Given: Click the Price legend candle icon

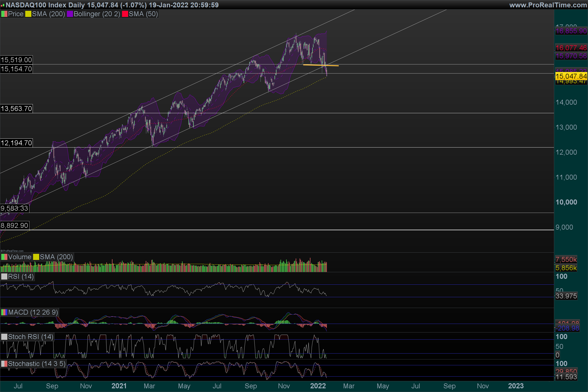Looking at the screenshot, I should [4, 14].
